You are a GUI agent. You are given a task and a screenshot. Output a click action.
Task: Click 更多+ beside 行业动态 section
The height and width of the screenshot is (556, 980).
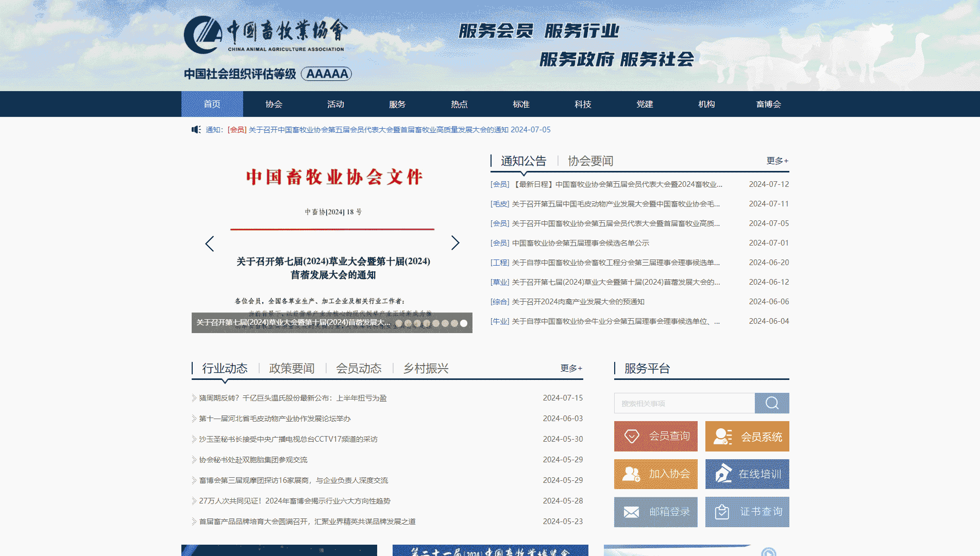click(571, 368)
